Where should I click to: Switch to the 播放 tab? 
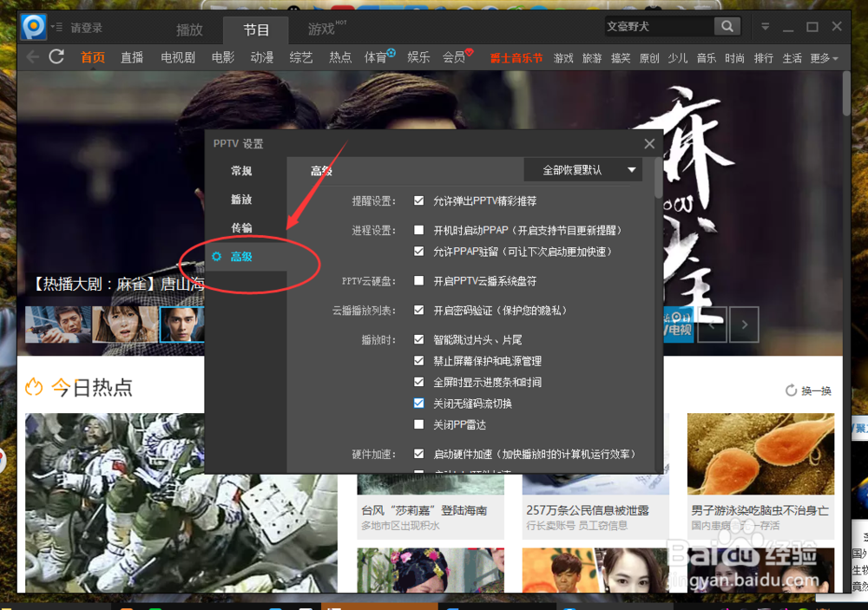(189, 30)
